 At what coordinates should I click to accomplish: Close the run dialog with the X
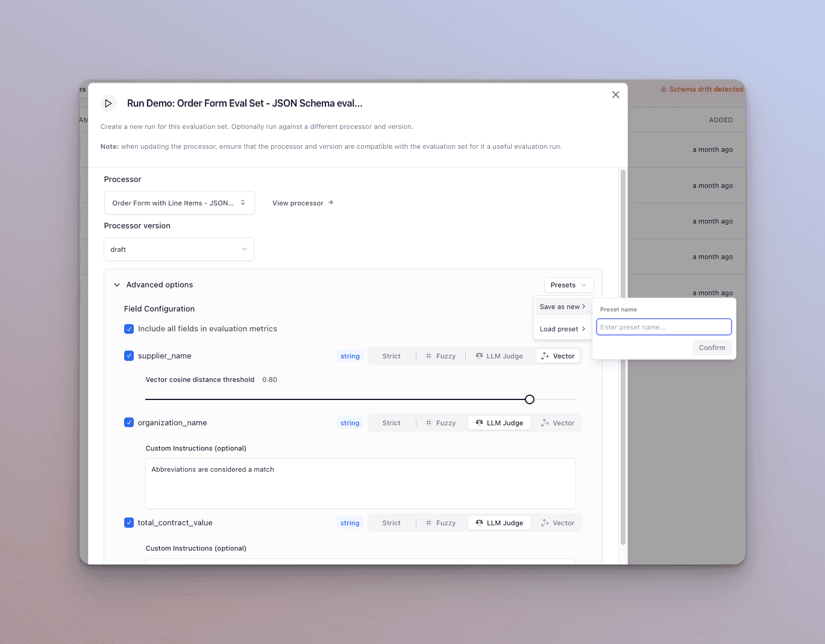(x=615, y=95)
